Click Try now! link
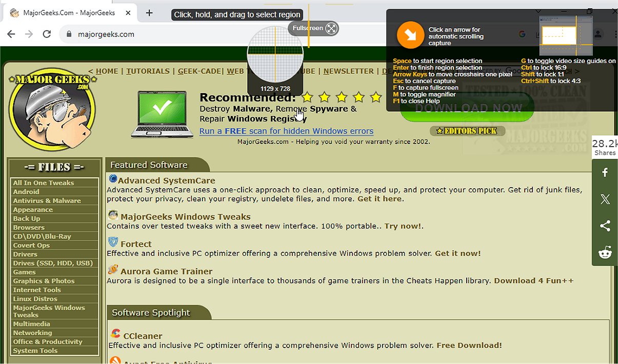The height and width of the screenshot is (364, 618). (403, 226)
